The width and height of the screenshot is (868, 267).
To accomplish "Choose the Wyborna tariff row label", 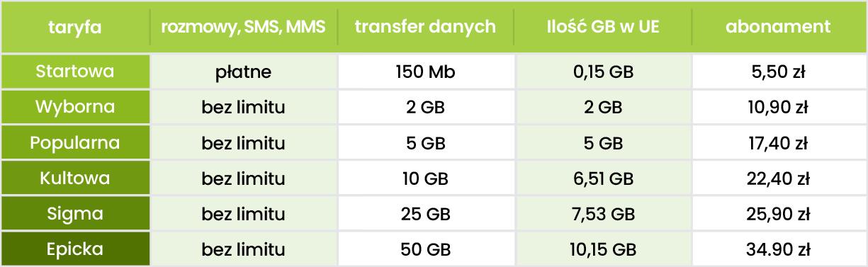I will 75,108.
